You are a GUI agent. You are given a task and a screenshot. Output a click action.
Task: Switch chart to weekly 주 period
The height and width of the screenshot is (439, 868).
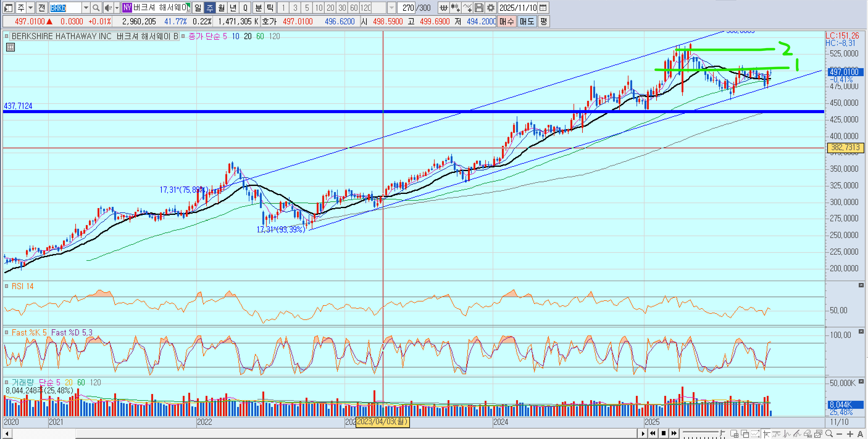point(210,7)
